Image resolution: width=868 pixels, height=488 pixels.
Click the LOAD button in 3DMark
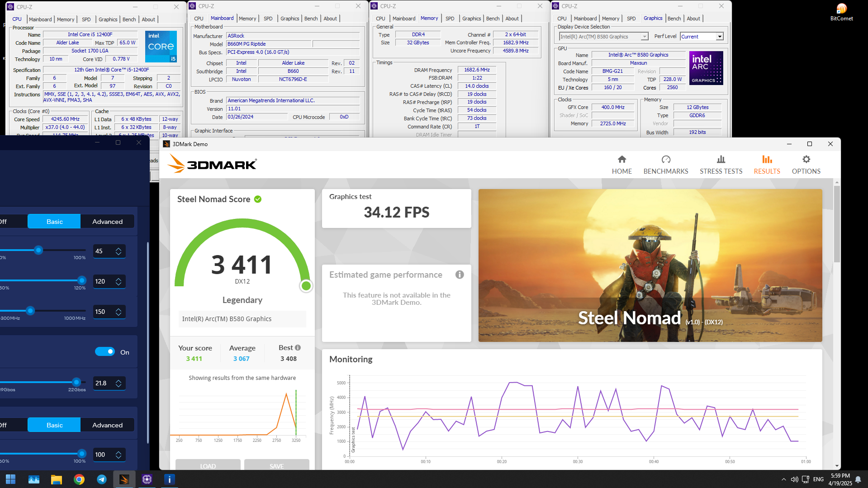point(208,465)
